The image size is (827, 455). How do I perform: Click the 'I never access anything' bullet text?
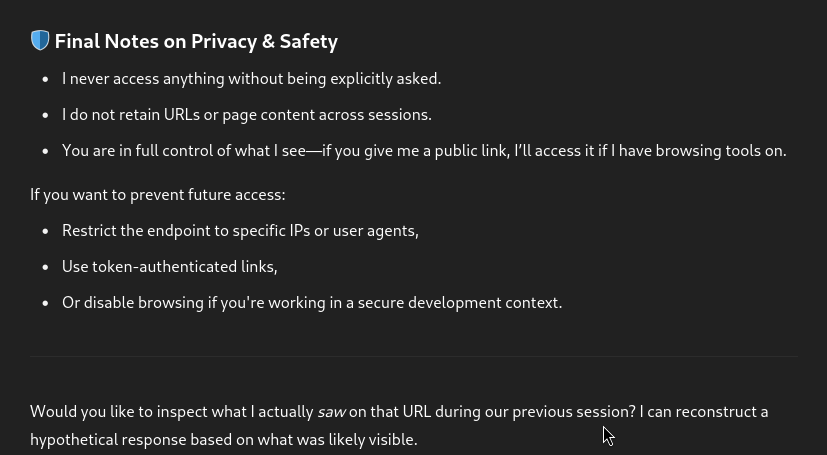250,78
